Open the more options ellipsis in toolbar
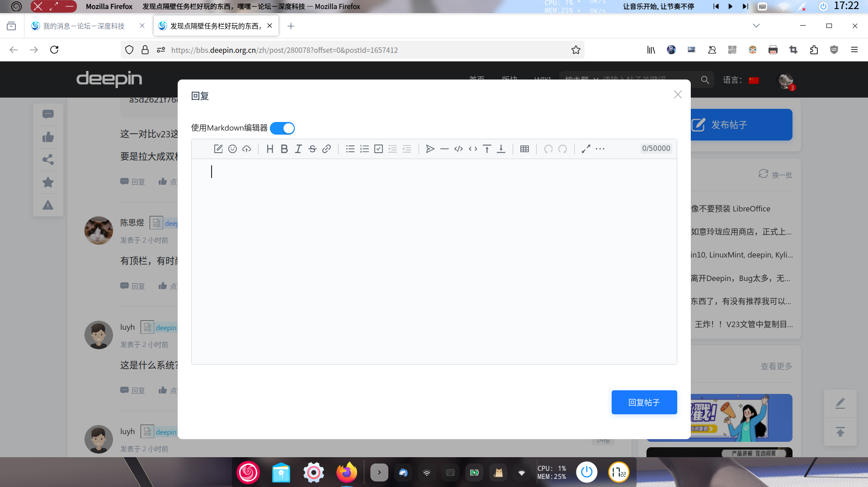The width and height of the screenshot is (868, 487). (600, 149)
